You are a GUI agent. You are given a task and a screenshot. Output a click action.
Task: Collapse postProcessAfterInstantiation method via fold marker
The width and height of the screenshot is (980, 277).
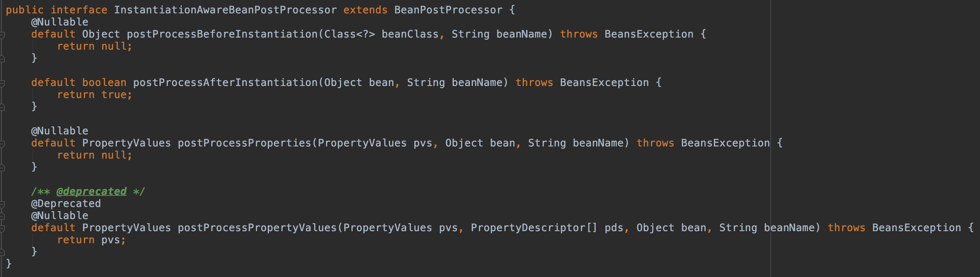point(2,83)
